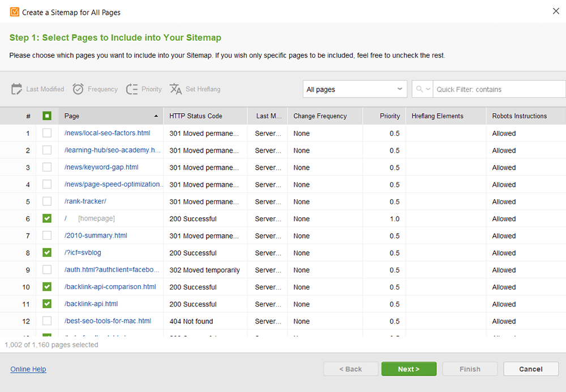Click the Frequency toolbar label
This screenshot has height=392, width=566.
[x=102, y=89]
